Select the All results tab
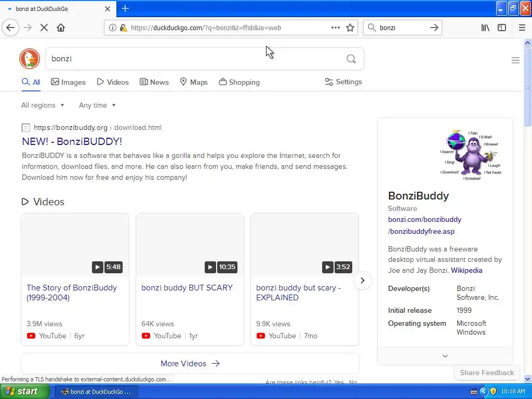This screenshot has height=399, width=532. (x=31, y=82)
